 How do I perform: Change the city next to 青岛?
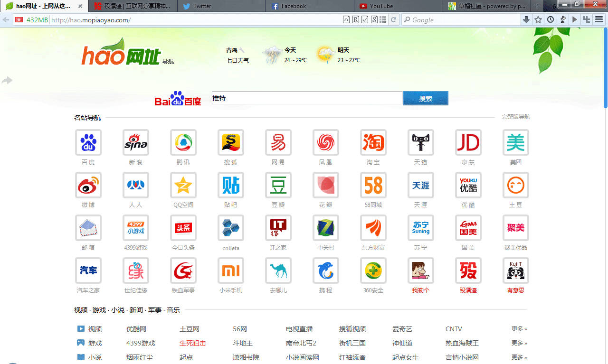tap(242, 50)
